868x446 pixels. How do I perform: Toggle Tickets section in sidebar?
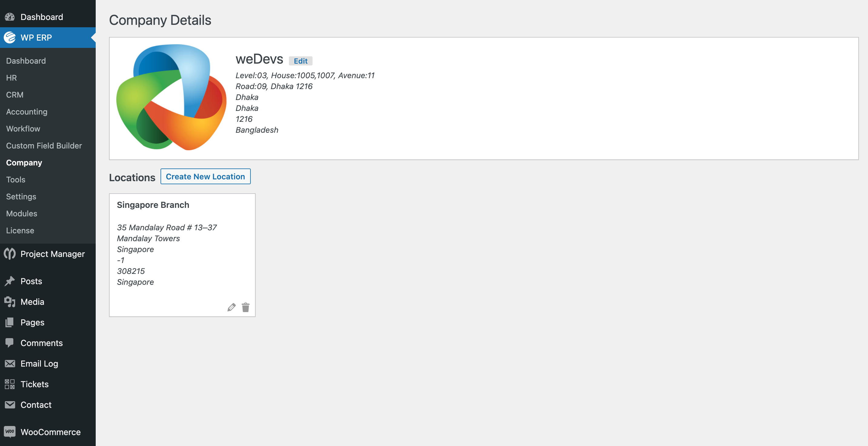point(34,383)
